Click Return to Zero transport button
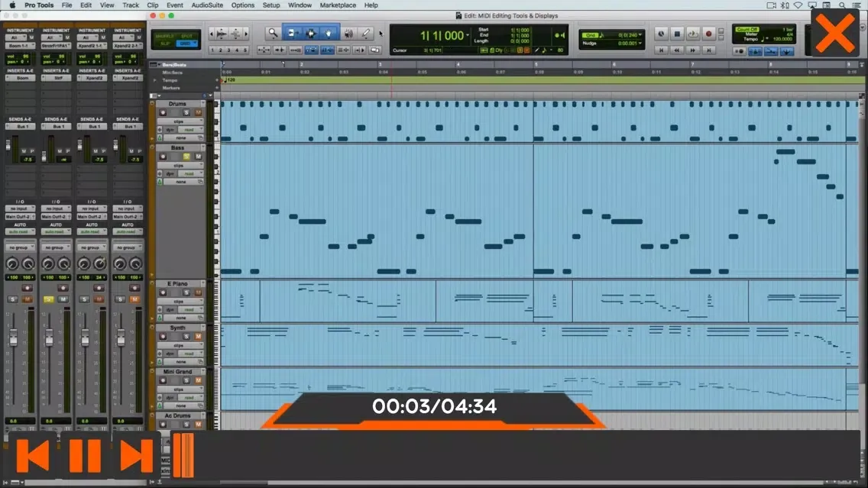The image size is (868, 488). coord(661,50)
